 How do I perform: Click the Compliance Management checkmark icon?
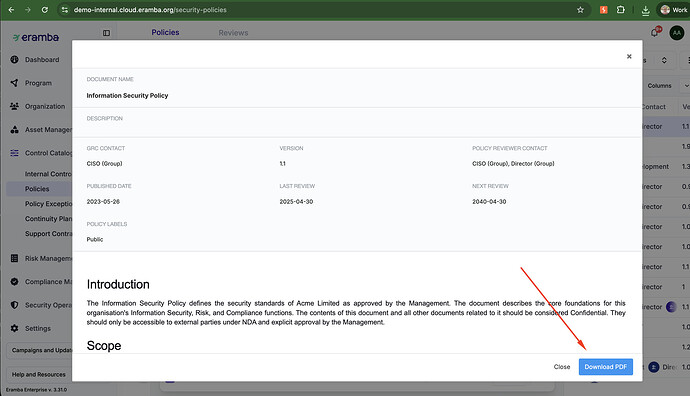click(x=15, y=282)
